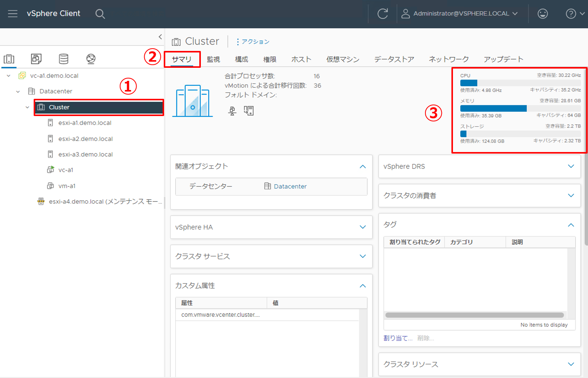
Task: Collapse the left navigation pane
Action: coord(160,37)
